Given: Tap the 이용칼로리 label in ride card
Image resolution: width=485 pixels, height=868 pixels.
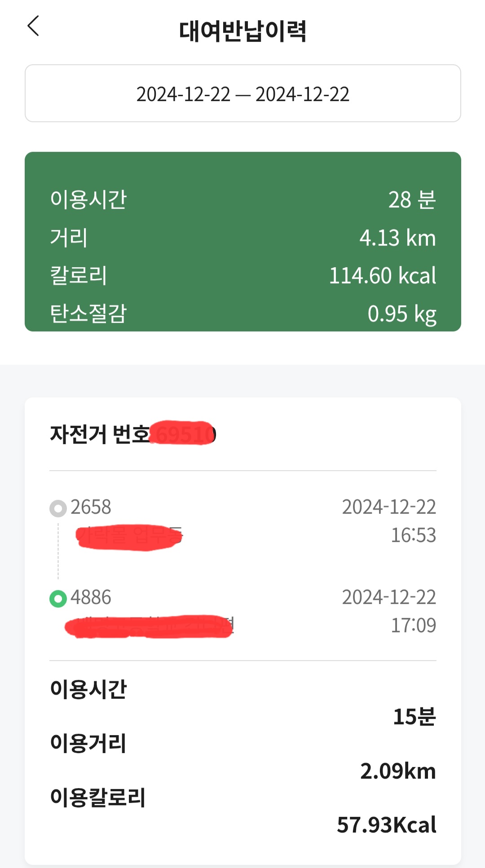Looking at the screenshot, I should click(97, 798).
